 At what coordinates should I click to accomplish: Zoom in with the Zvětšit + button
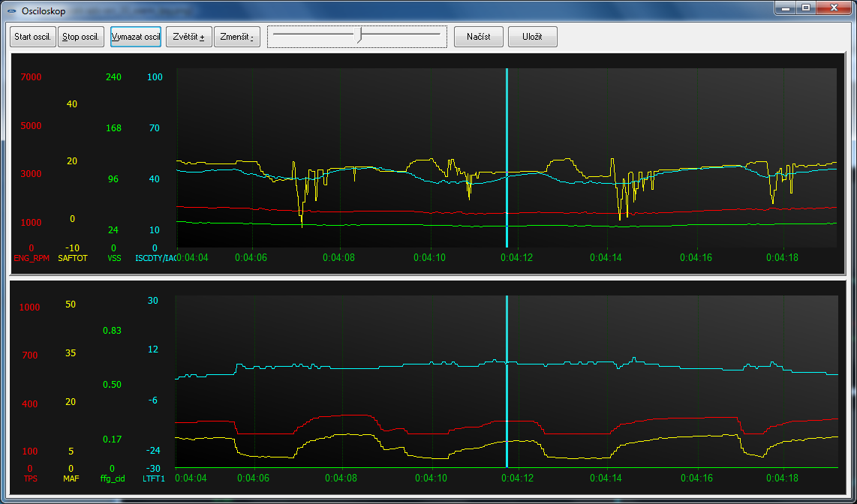188,37
